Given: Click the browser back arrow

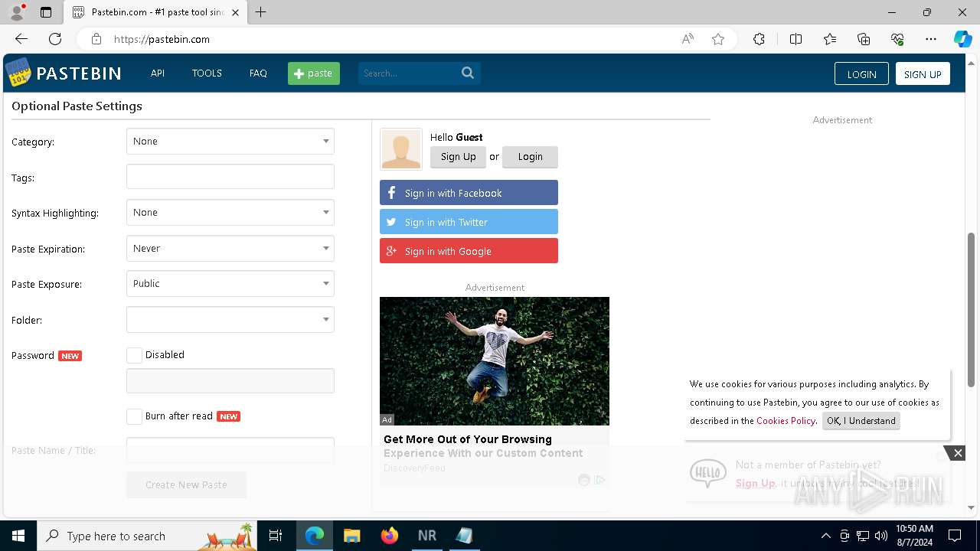Looking at the screenshot, I should (x=21, y=39).
